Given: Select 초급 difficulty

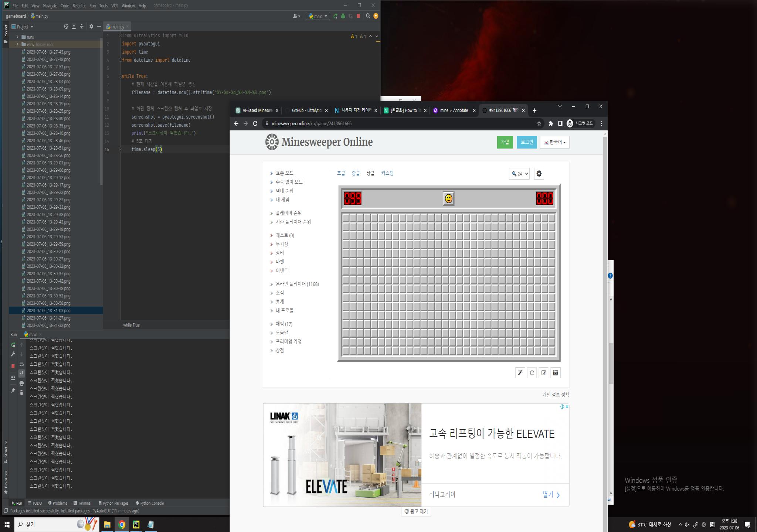Looking at the screenshot, I should pyautogui.click(x=341, y=173).
